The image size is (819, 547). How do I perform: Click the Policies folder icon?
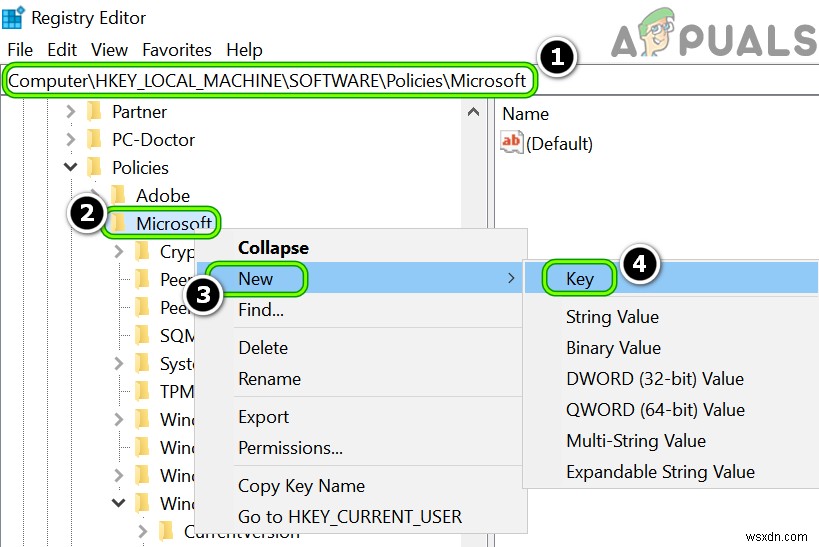tap(95, 167)
